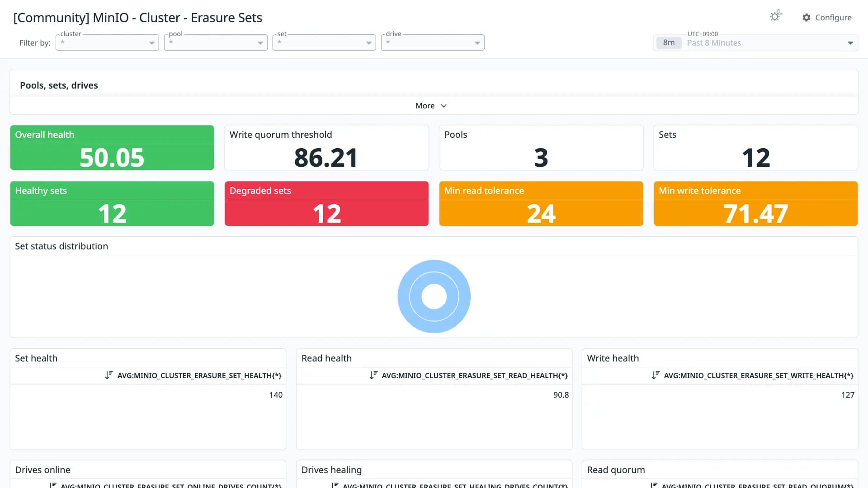Click the Set health value 140
The height and width of the screenshot is (488, 868).
coord(276,395)
